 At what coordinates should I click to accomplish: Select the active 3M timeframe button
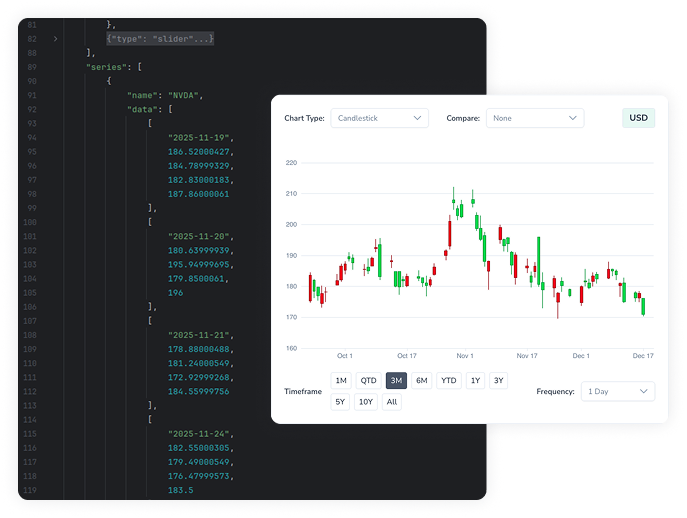396,380
